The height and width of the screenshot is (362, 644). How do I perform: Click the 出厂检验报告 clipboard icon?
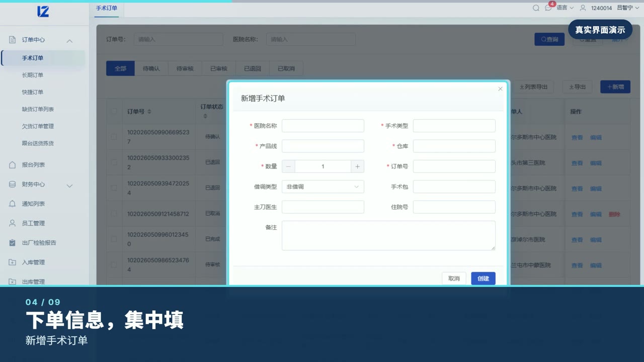point(13,243)
